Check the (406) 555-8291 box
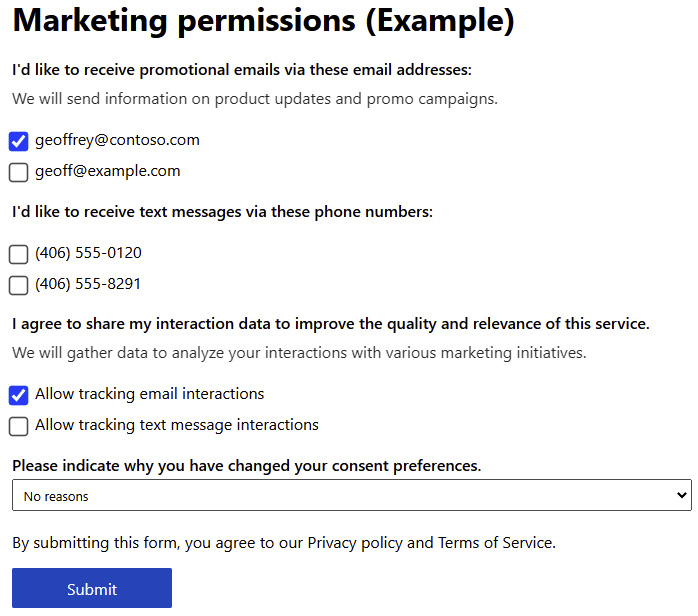Screen dimensions: 698x616 [18, 285]
